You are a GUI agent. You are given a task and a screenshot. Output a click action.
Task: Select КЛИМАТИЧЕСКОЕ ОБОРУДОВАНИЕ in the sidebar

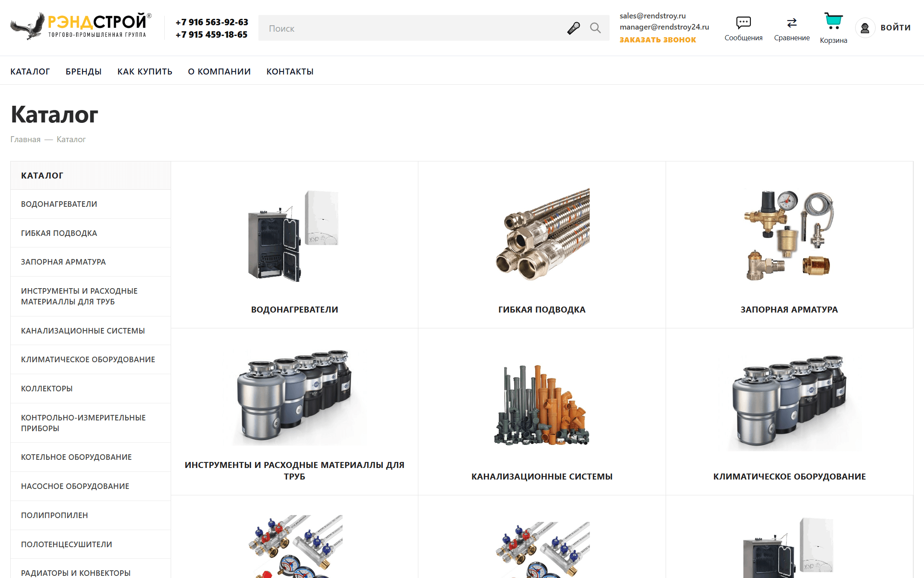pyautogui.click(x=91, y=360)
